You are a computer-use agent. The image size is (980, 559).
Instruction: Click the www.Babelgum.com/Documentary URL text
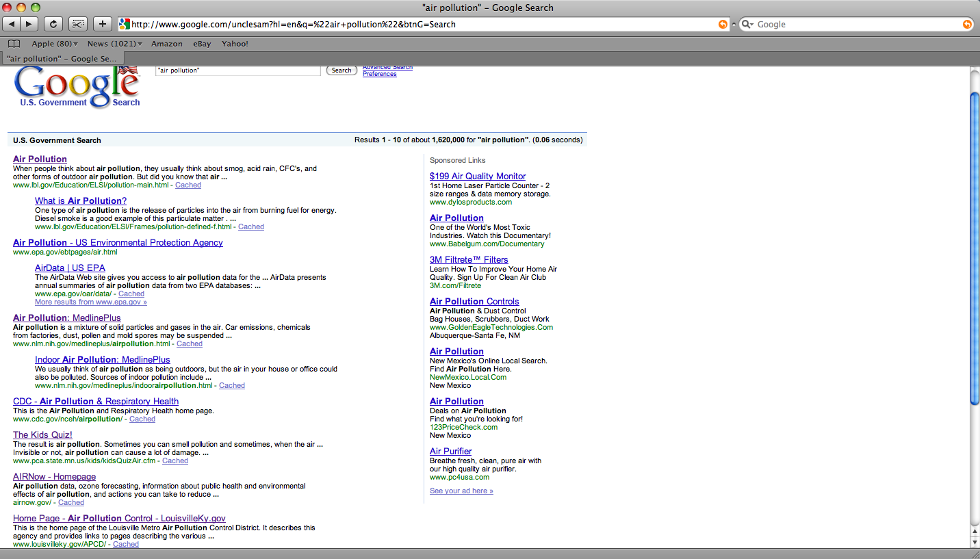[x=487, y=244]
